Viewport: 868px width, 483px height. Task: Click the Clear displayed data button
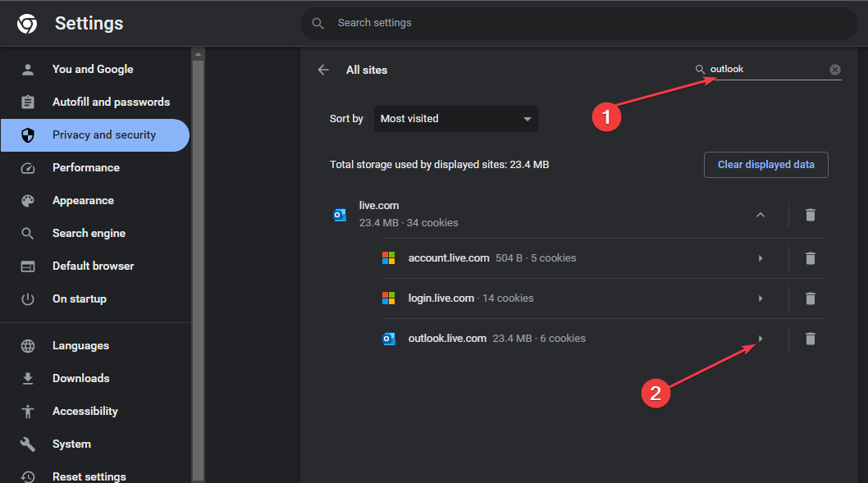click(x=765, y=164)
